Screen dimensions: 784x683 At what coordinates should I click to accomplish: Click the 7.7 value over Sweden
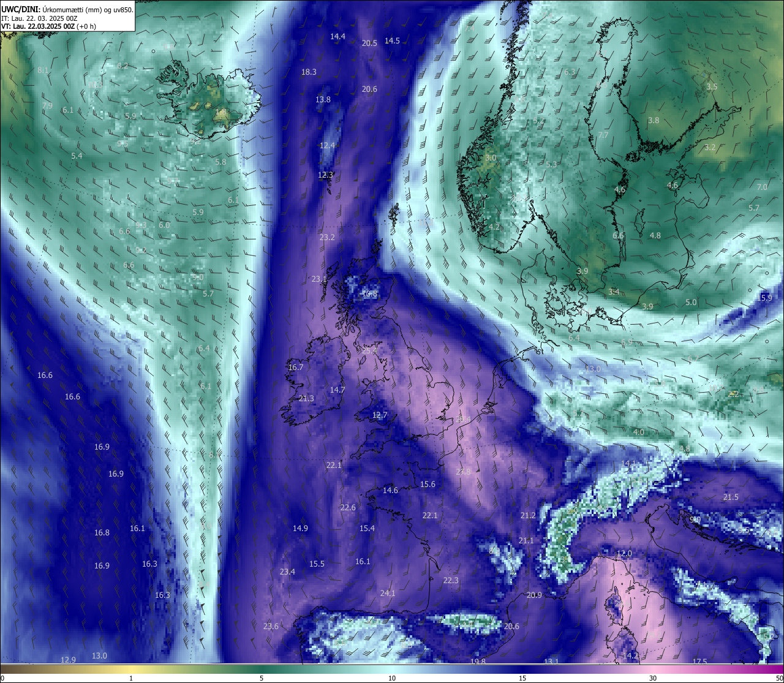pos(603,135)
